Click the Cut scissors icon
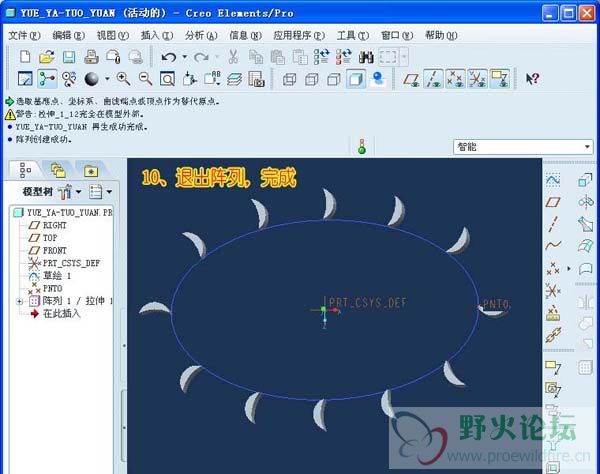Screen dimensions: 600x474 (233, 57)
